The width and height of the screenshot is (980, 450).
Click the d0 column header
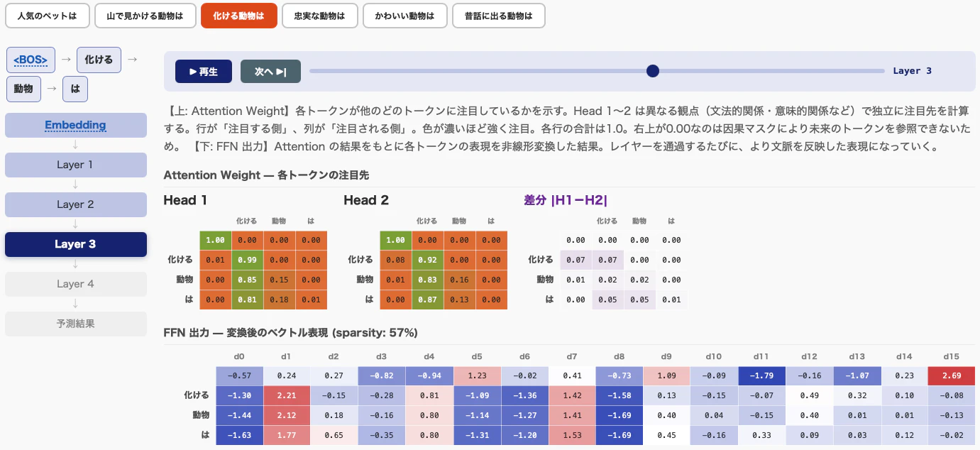(x=238, y=356)
